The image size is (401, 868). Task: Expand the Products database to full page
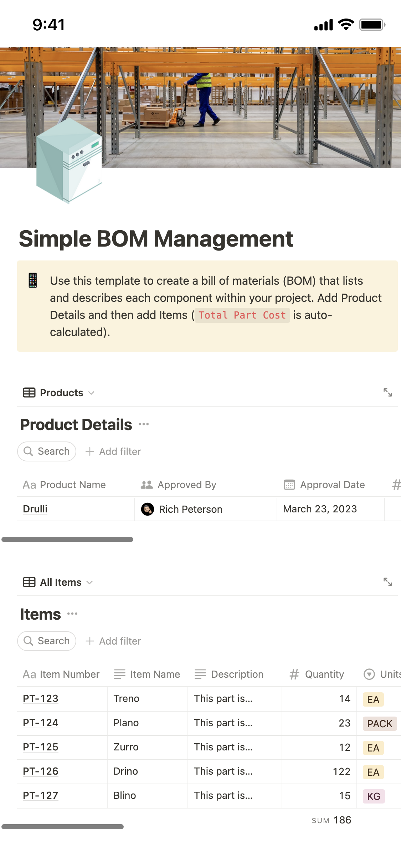tap(387, 392)
